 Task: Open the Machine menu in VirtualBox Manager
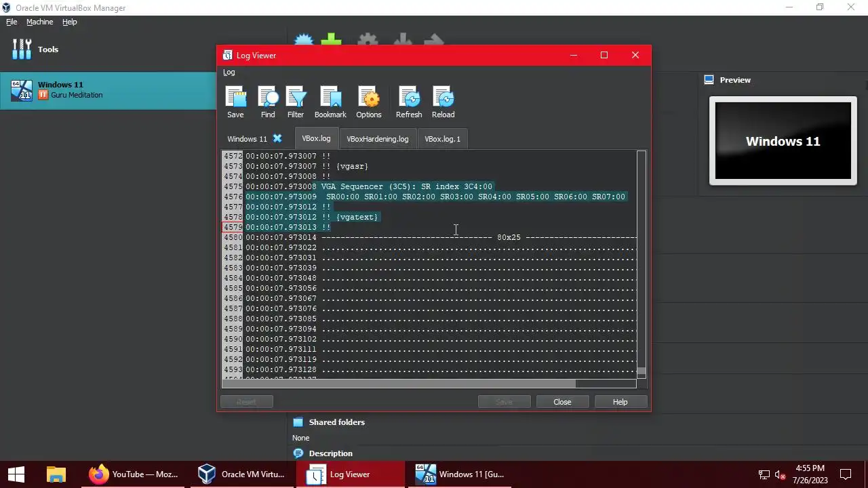(39, 22)
